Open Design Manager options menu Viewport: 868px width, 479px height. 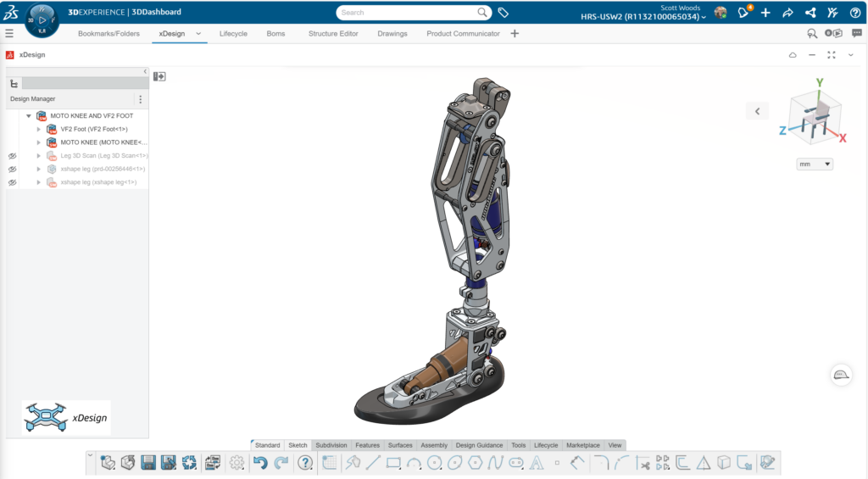point(140,99)
